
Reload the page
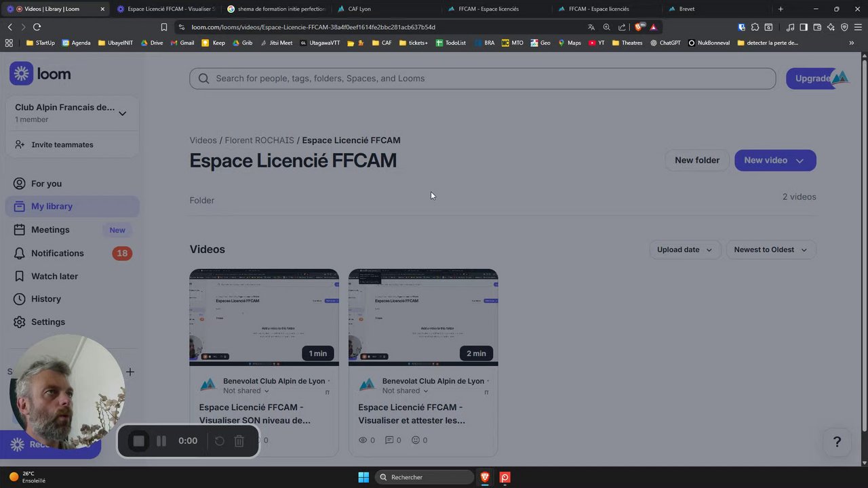(x=37, y=27)
